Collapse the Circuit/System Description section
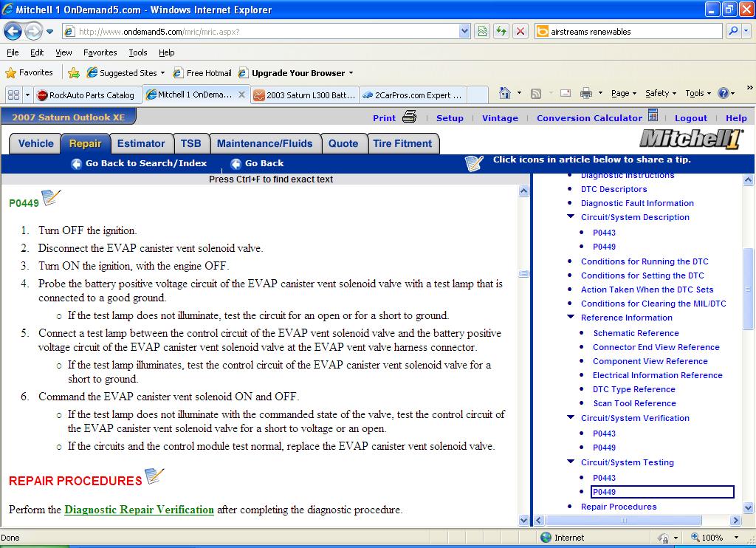Image resolution: width=756 pixels, height=548 pixels. click(571, 216)
